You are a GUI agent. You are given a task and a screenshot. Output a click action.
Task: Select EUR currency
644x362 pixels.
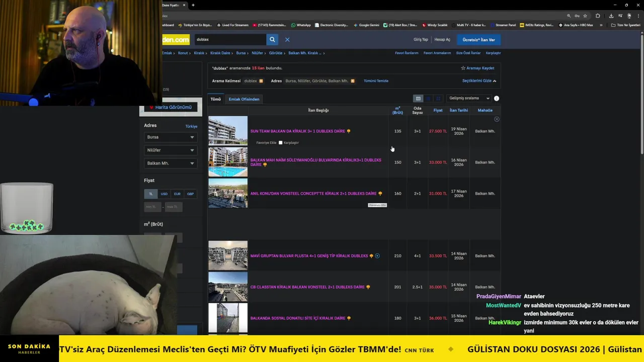pos(177,194)
